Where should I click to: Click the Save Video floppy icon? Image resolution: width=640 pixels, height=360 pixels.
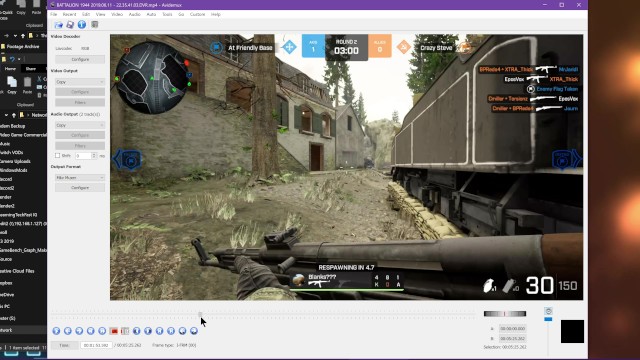(x=70, y=25)
